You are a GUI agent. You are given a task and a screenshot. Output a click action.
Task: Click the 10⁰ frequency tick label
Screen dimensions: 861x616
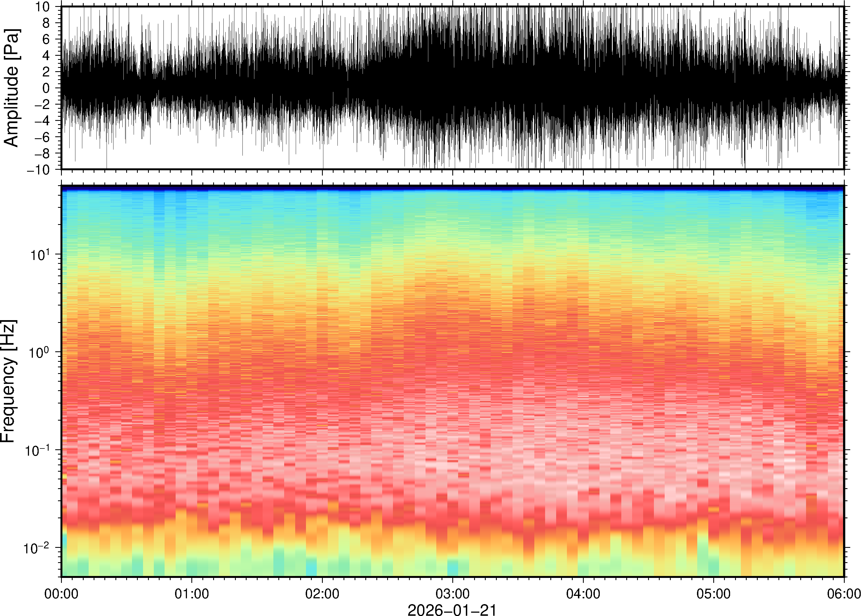tap(39, 352)
